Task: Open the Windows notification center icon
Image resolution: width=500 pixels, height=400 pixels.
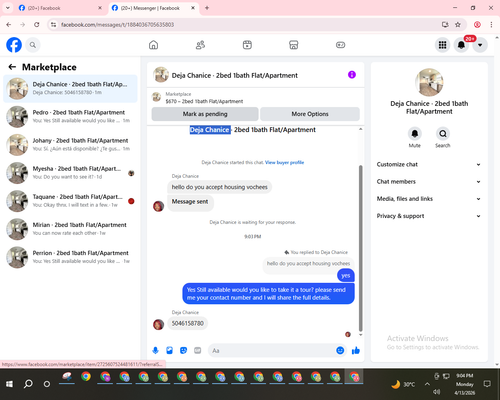Action: [487, 384]
